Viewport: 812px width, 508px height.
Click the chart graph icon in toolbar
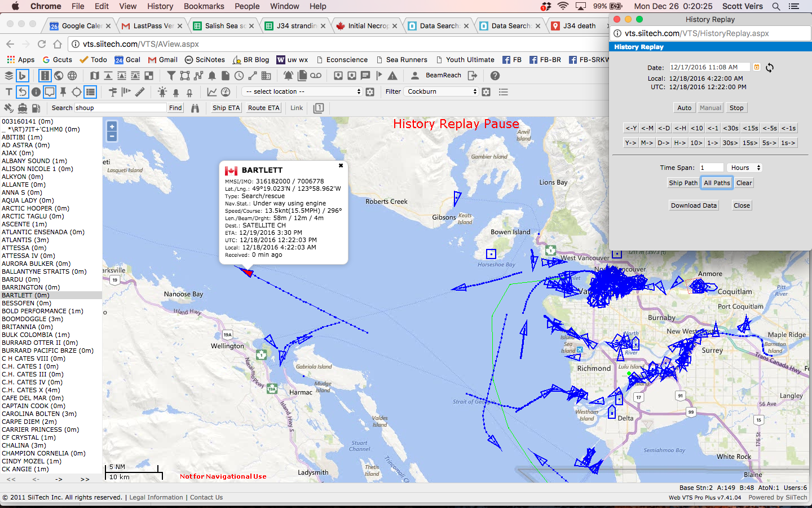tap(212, 91)
